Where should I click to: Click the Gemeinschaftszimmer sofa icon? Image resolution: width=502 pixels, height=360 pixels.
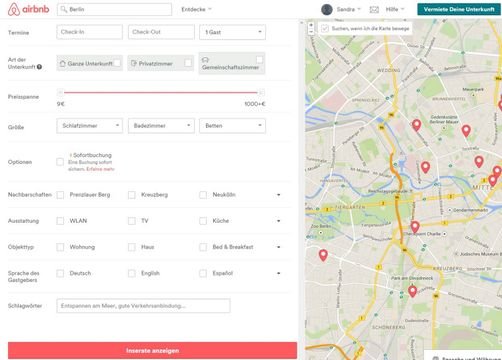point(205,60)
